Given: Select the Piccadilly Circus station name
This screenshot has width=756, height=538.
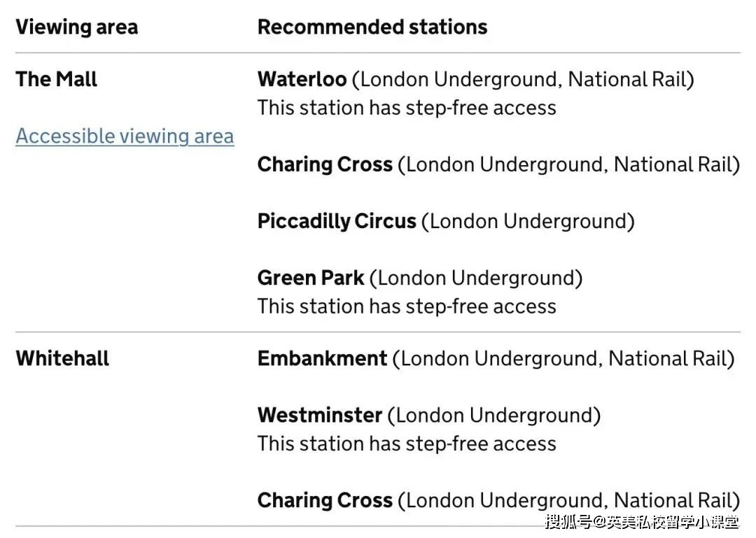Looking at the screenshot, I should click(x=337, y=221).
